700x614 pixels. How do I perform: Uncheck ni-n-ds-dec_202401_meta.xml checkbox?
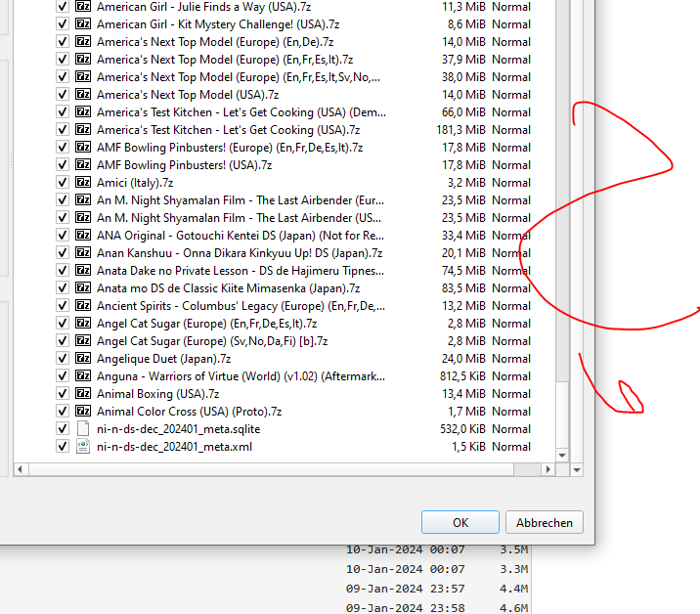[x=63, y=446]
